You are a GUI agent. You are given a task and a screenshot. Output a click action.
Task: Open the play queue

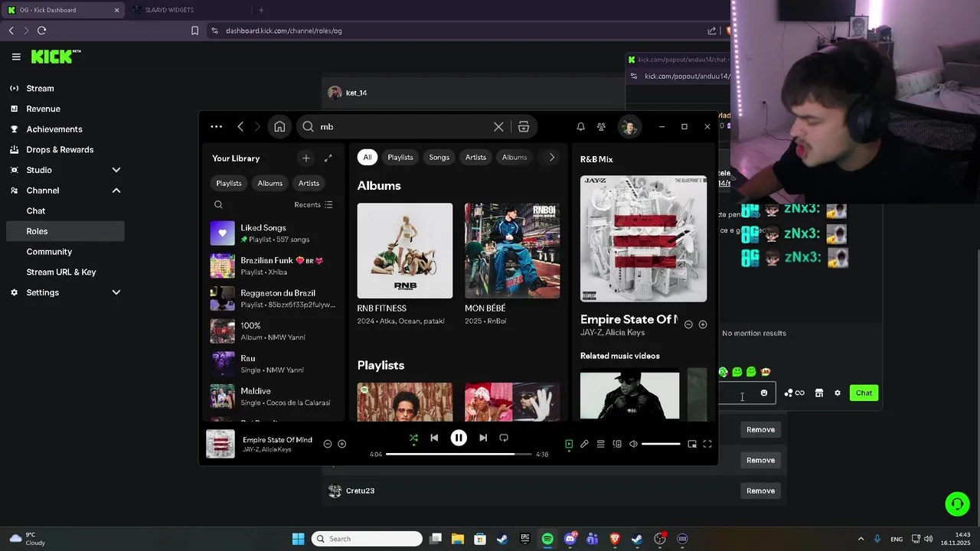pos(601,445)
